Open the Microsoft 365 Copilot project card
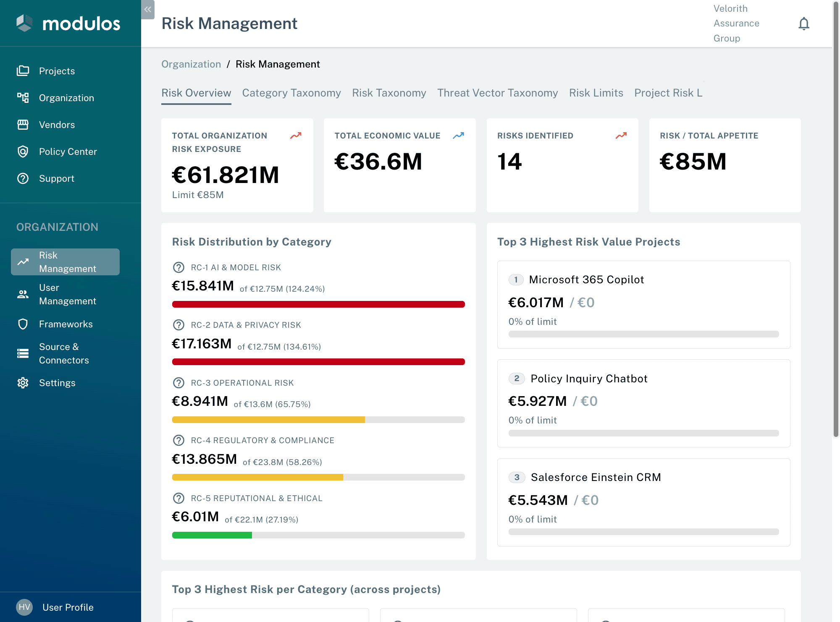This screenshot has width=840, height=622. pyautogui.click(x=643, y=305)
